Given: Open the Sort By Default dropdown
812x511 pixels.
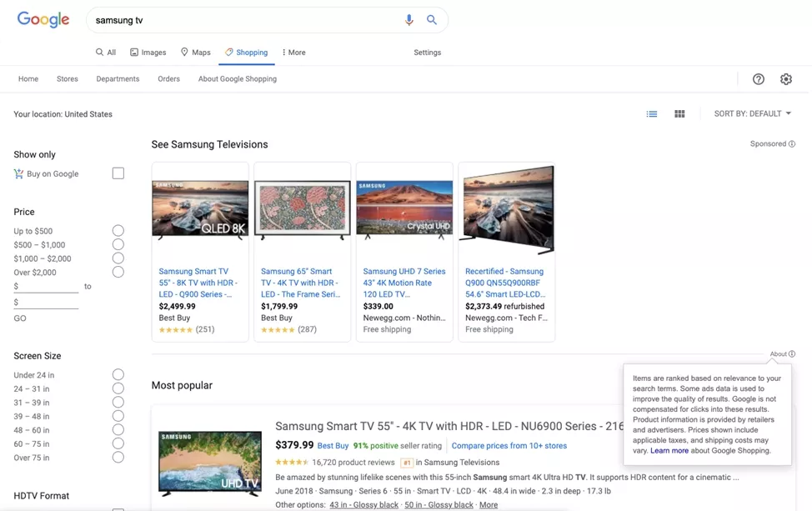Looking at the screenshot, I should 753,114.
